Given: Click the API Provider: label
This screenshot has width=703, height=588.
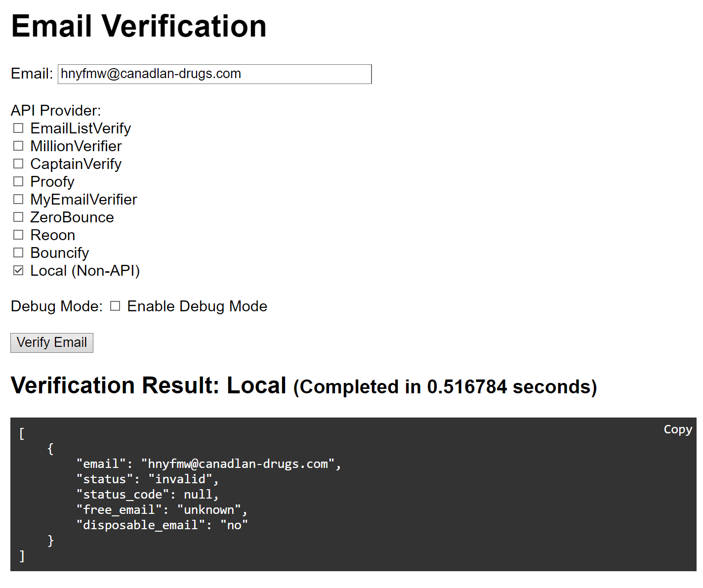Looking at the screenshot, I should pos(56,110).
